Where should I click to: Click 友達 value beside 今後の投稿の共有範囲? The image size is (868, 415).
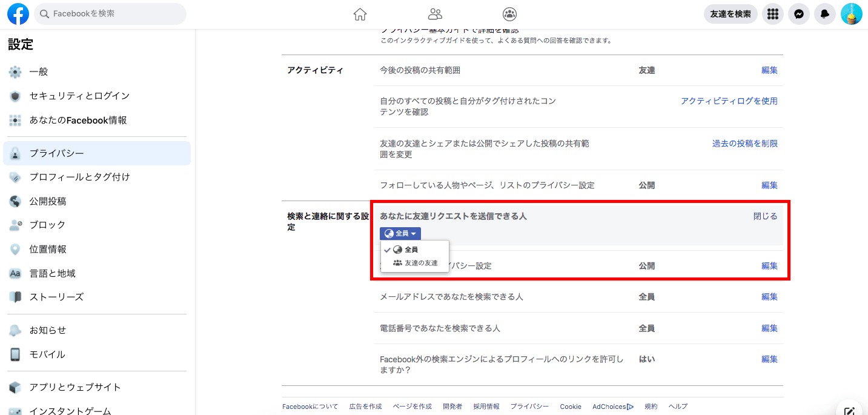click(x=647, y=70)
